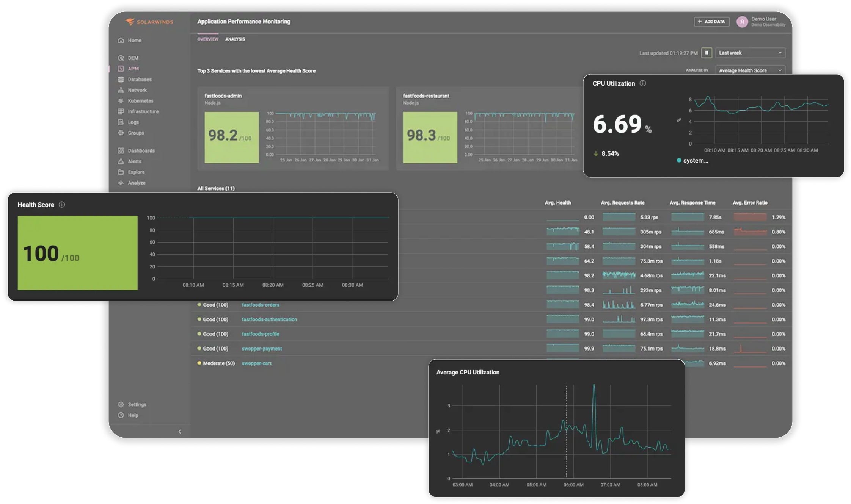This screenshot has height=504, width=851.
Task: Click the All Services (11) heading
Action: [x=216, y=188]
